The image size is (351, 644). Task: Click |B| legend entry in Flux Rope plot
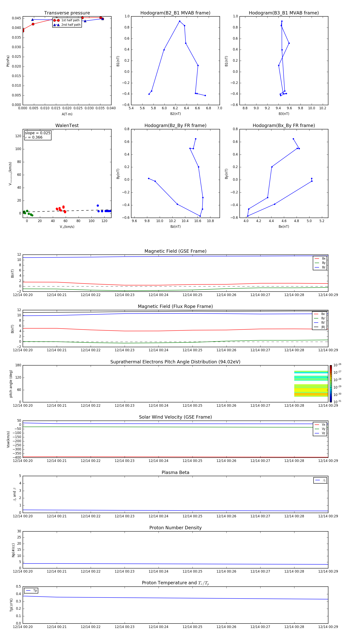(320, 327)
